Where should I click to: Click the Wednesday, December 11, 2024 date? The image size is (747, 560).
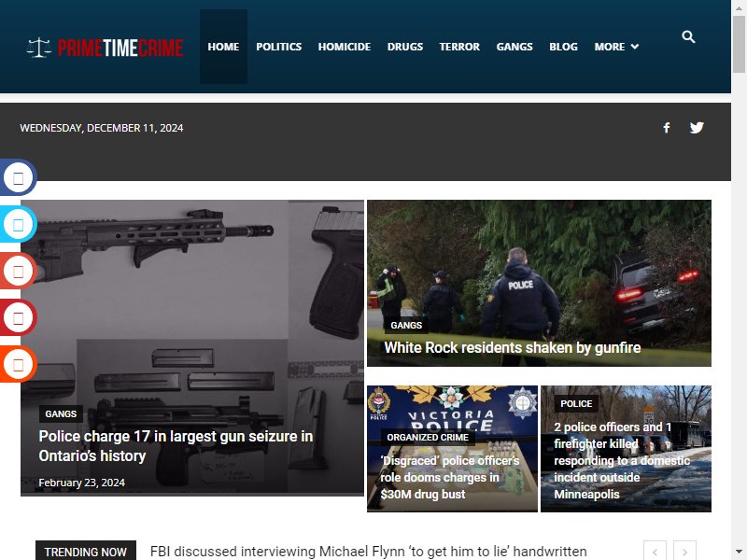coord(102,128)
